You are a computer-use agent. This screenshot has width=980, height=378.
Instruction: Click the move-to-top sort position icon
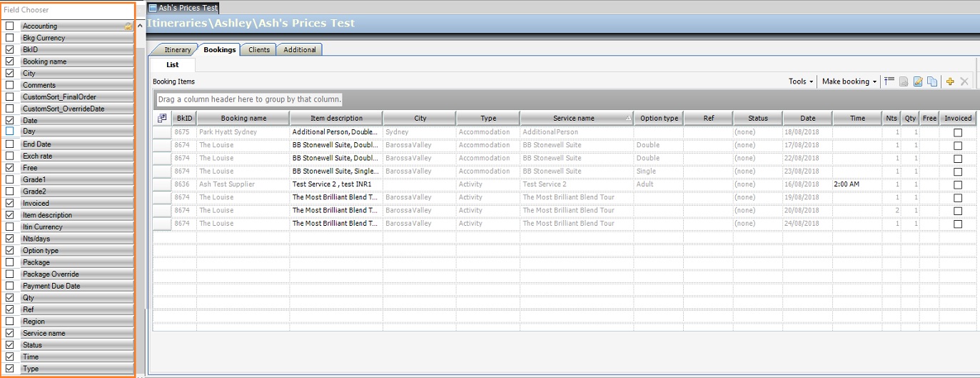click(889, 81)
